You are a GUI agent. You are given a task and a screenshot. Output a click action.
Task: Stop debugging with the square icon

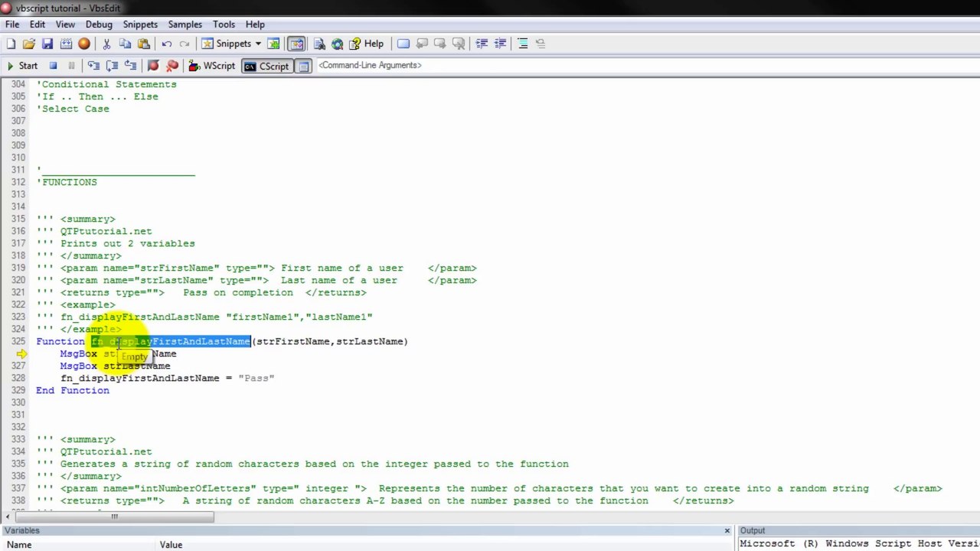[x=53, y=66]
